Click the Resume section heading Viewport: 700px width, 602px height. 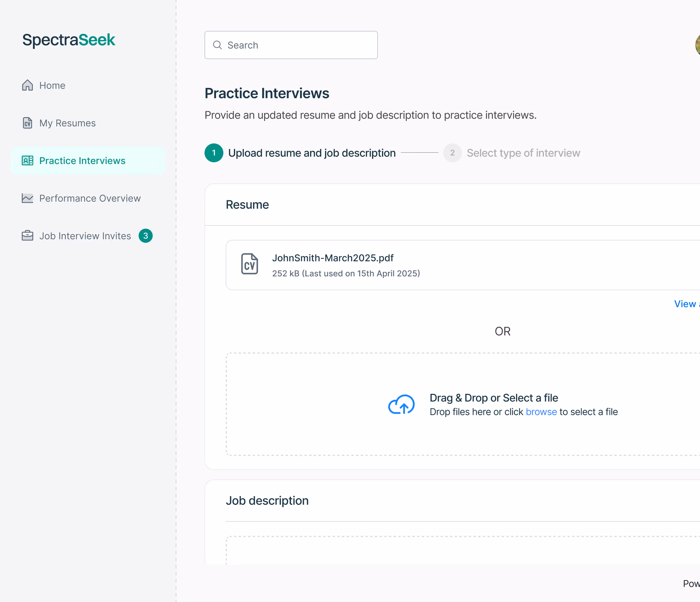[x=247, y=205]
